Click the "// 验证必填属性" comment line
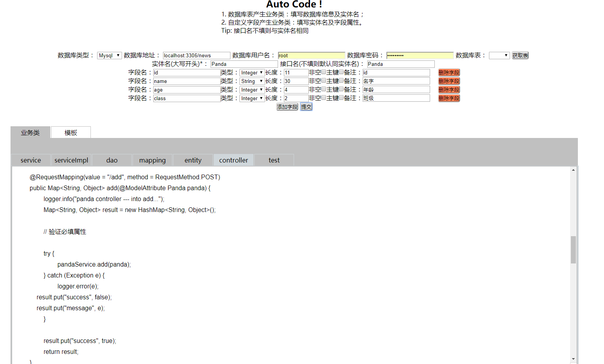The image size is (604, 364). pos(65,232)
